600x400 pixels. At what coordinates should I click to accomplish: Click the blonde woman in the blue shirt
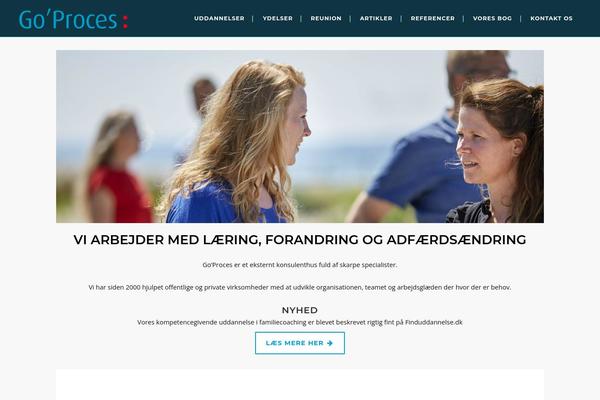click(x=239, y=144)
